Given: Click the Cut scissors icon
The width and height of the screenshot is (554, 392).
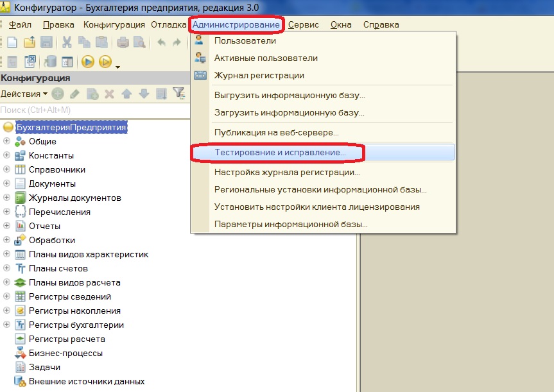Looking at the screenshot, I should 67,42.
